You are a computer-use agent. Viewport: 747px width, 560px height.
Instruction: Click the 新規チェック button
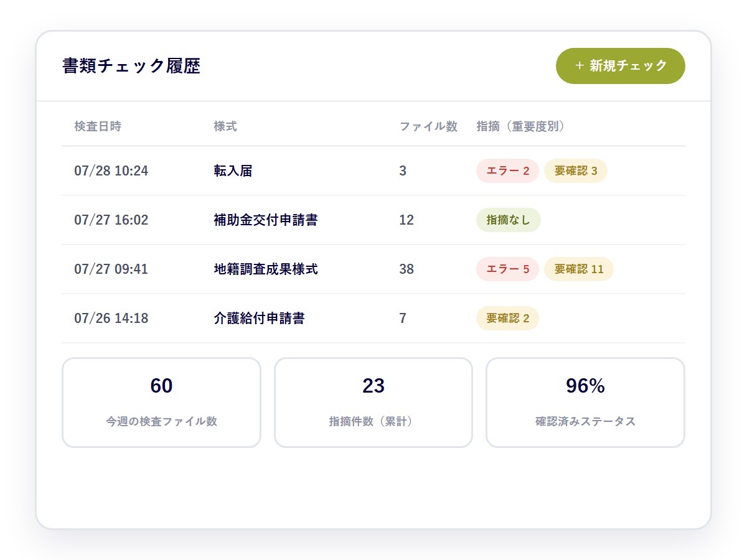[620, 66]
